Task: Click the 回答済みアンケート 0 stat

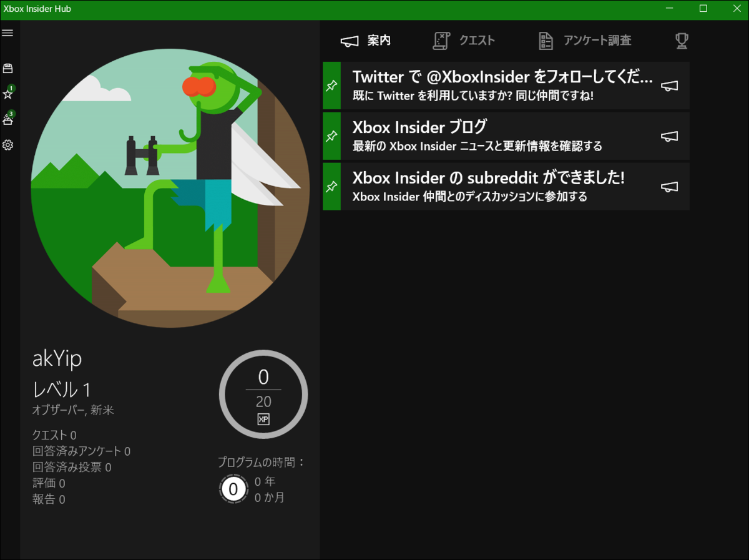Action: coord(81,451)
